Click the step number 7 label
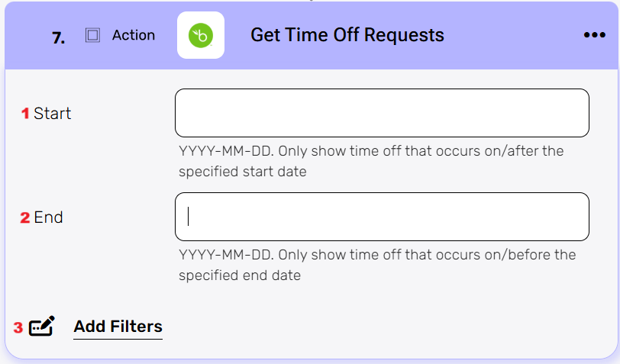The image size is (620, 364). [59, 38]
